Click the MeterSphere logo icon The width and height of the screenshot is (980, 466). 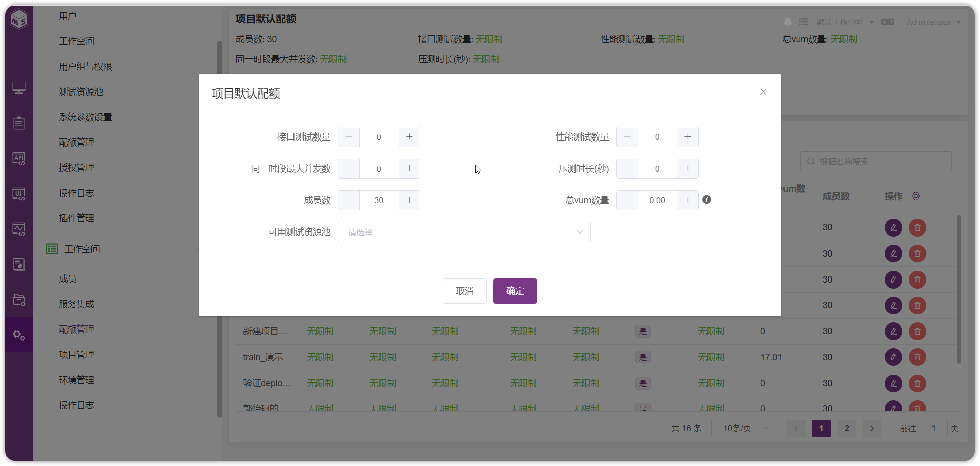pyautogui.click(x=19, y=20)
